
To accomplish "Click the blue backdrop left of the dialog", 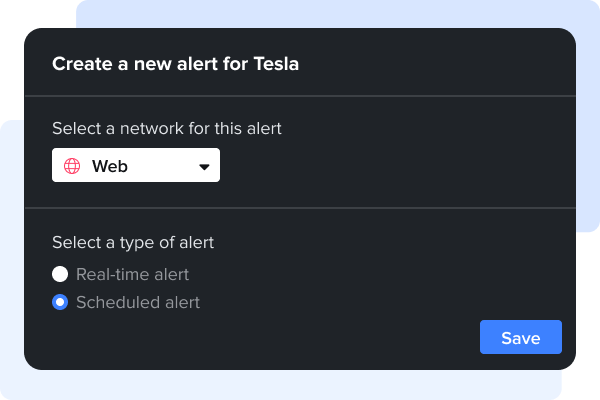I will [x=11, y=250].
